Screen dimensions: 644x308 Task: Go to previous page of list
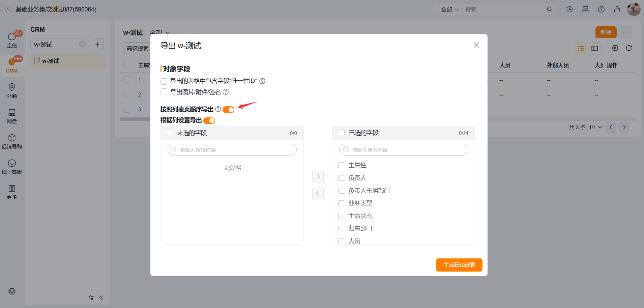(611, 127)
